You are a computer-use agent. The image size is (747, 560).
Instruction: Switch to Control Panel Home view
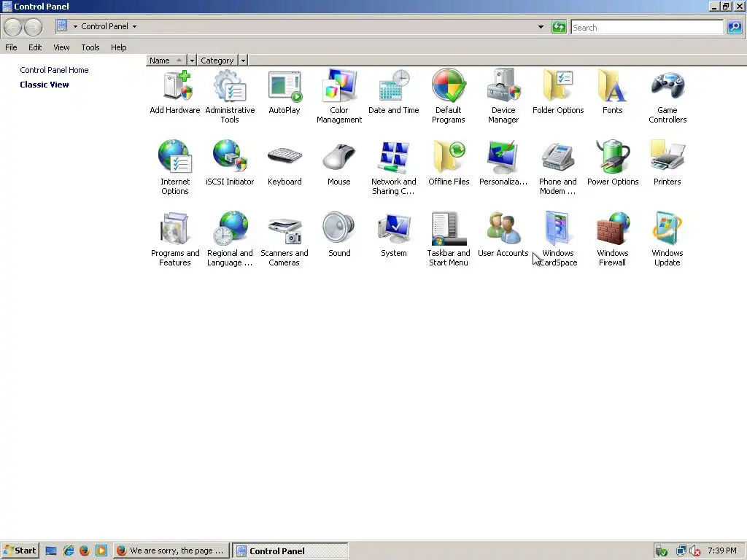click(x=54, y=70)
